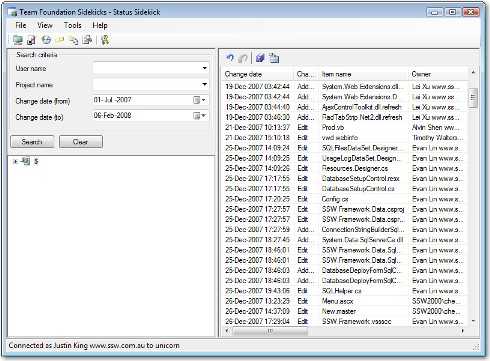Click the blue undo arrow above the results list
The height and width of the screenshot is (361, 490).
(x=230, y=58)
